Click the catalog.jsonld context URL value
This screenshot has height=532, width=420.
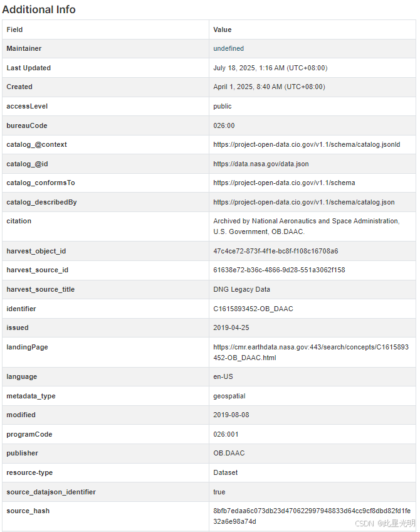[x=307, y=144]
